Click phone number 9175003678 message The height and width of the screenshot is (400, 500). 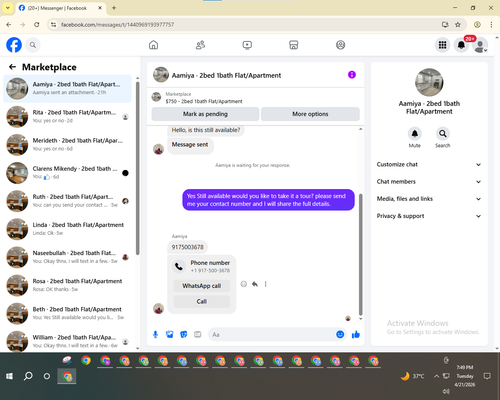tap(187, 247)
